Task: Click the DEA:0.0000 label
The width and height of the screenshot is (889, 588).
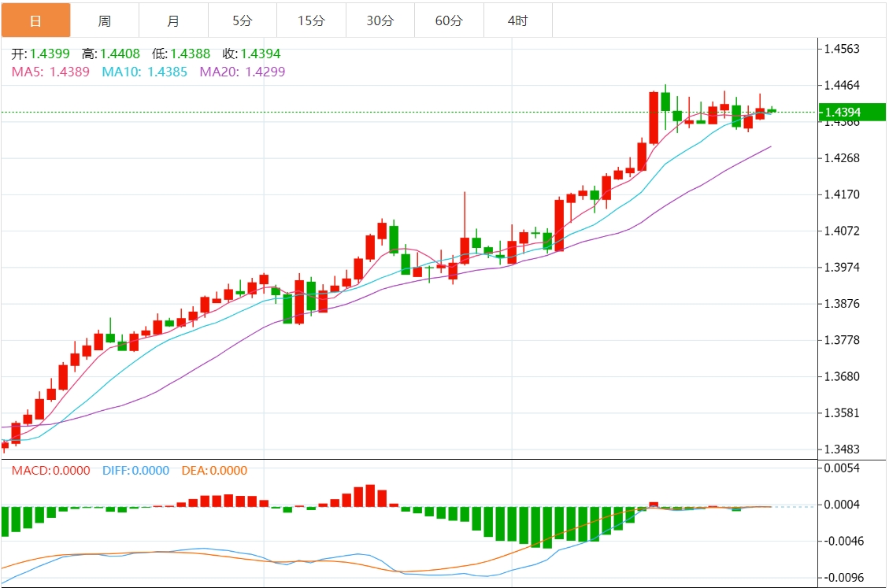Action: [x=214, y=471]
